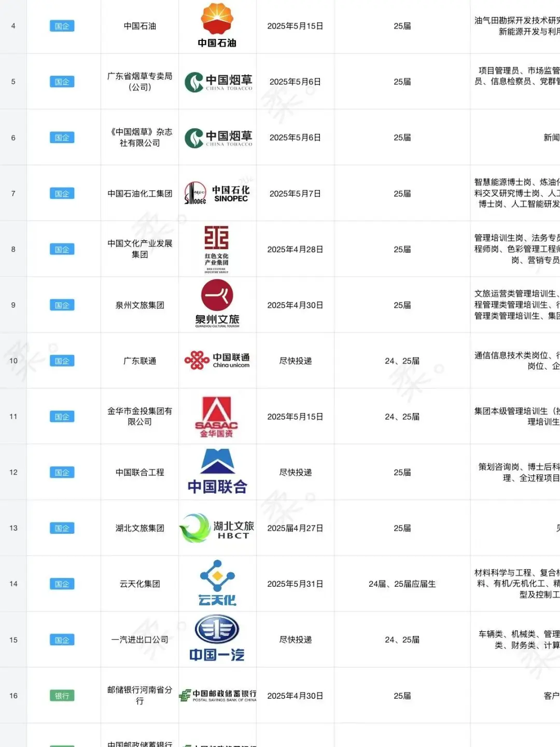Click the green 银行 tag in row 16
The image size is (560, 747).
tap(62, 696)
